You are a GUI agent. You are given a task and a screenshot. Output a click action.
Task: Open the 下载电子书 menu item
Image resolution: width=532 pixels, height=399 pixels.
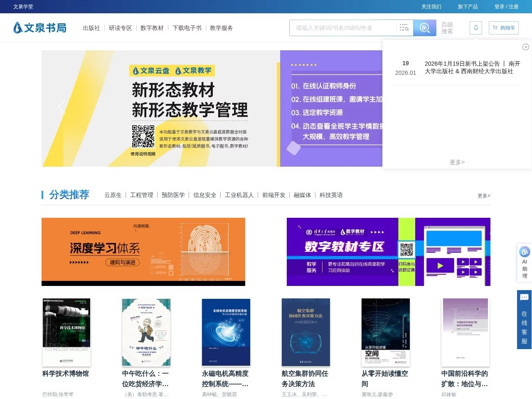187,28
